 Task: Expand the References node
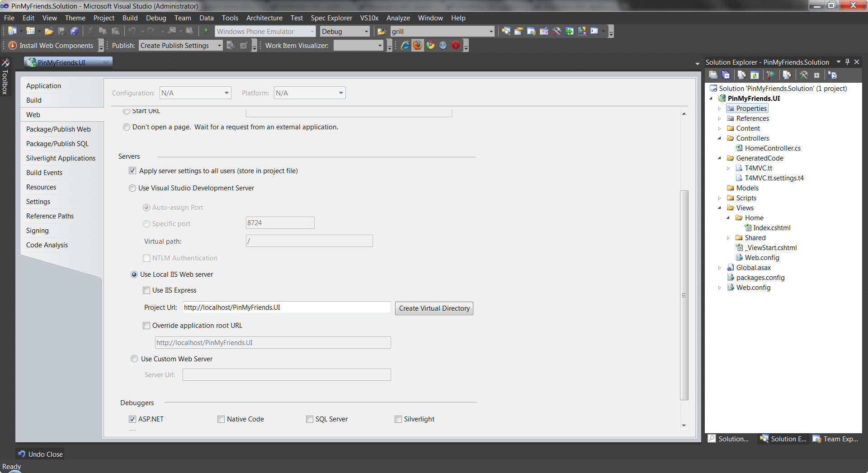pos(720,118)
